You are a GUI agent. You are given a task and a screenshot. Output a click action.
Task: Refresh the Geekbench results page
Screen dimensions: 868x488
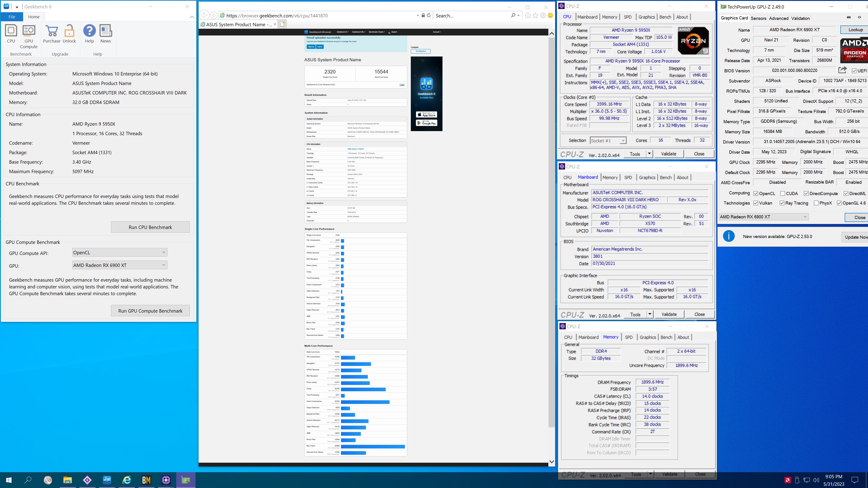click(429, 15)
